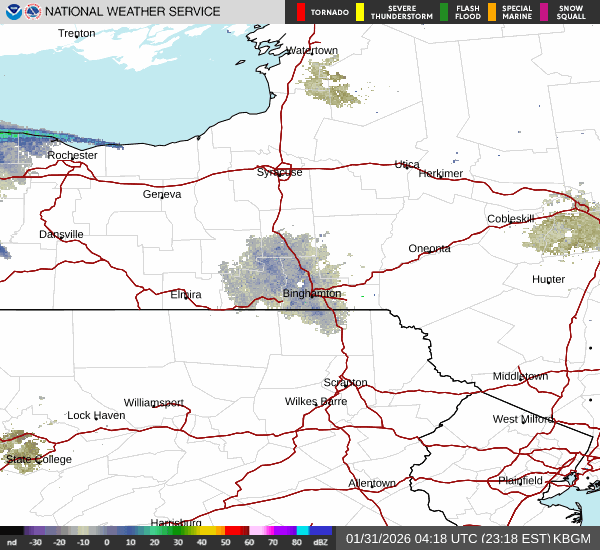Click the Scranton city label
Screen dimensions: 600x550
pyautogui.click(x=346, y=383)
